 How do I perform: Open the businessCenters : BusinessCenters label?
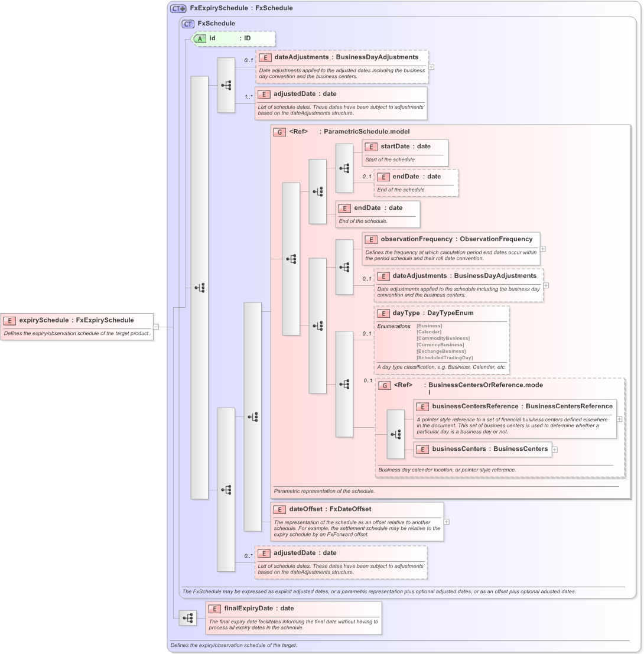coord(490,449)
